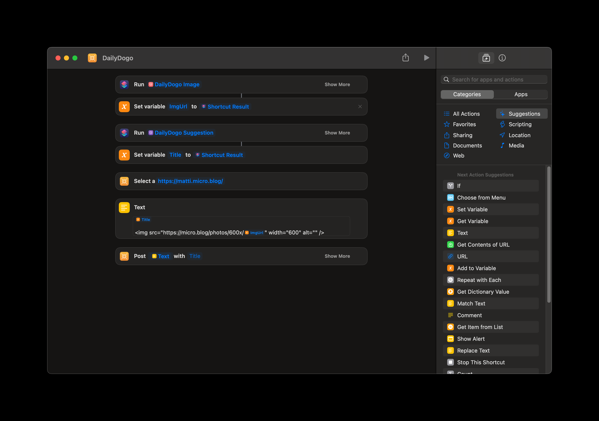Add Add to Variable action

491,269
